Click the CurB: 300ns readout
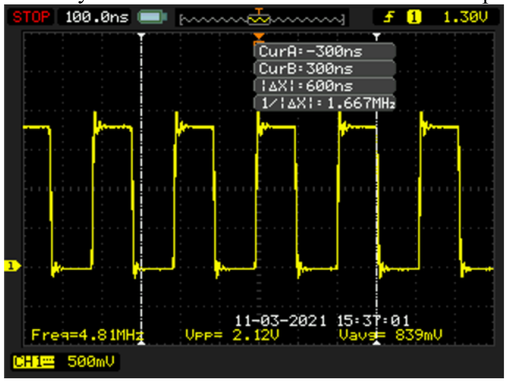508x381 pixels. click(325, 69)
